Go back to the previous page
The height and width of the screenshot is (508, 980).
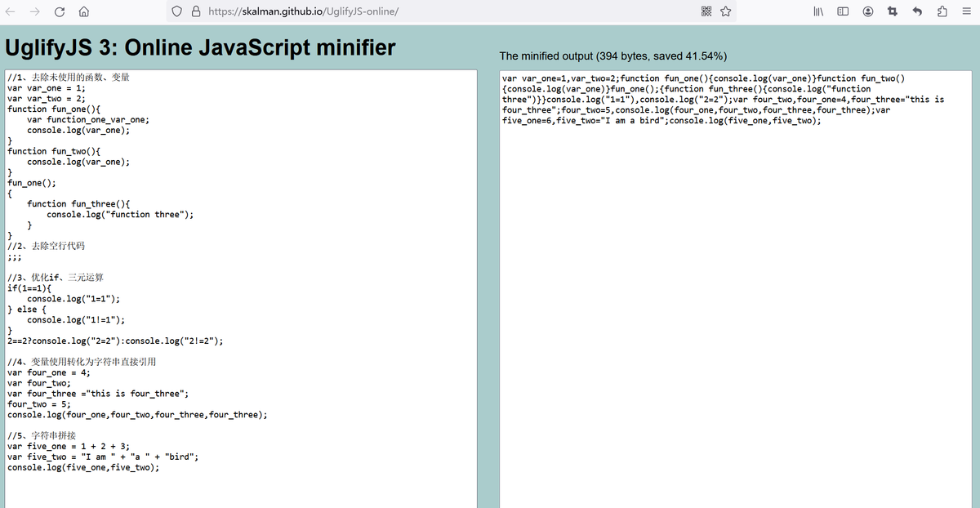coord(11,11)
